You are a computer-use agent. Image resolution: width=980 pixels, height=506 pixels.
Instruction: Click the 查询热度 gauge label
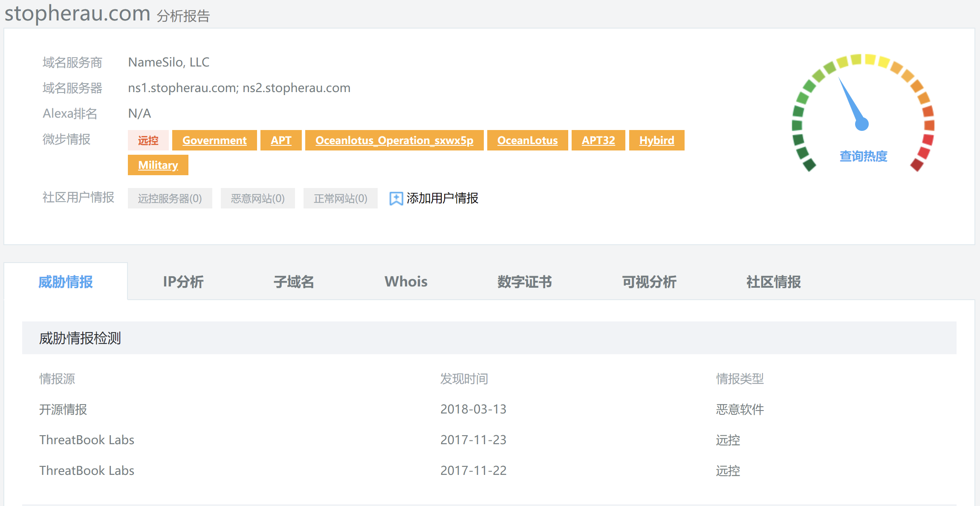pyautogui.click(x=863, y=156)
